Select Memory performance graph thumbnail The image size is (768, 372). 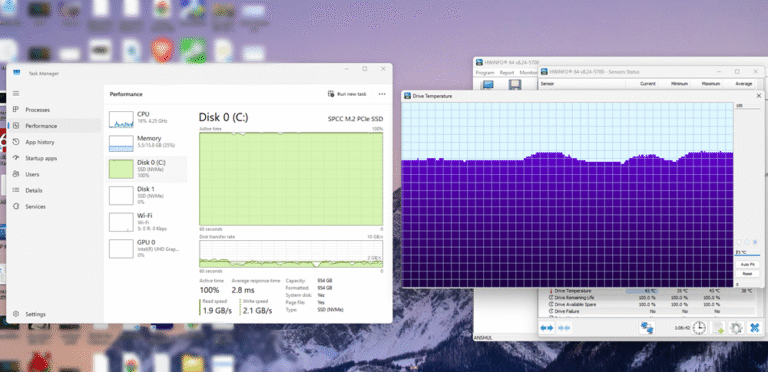(x=121, y=143)
